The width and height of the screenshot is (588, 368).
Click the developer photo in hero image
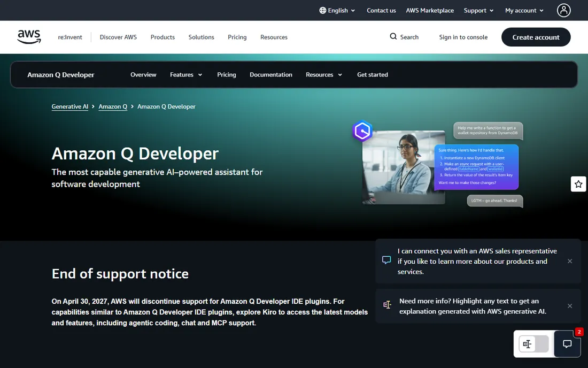point(404,167)
